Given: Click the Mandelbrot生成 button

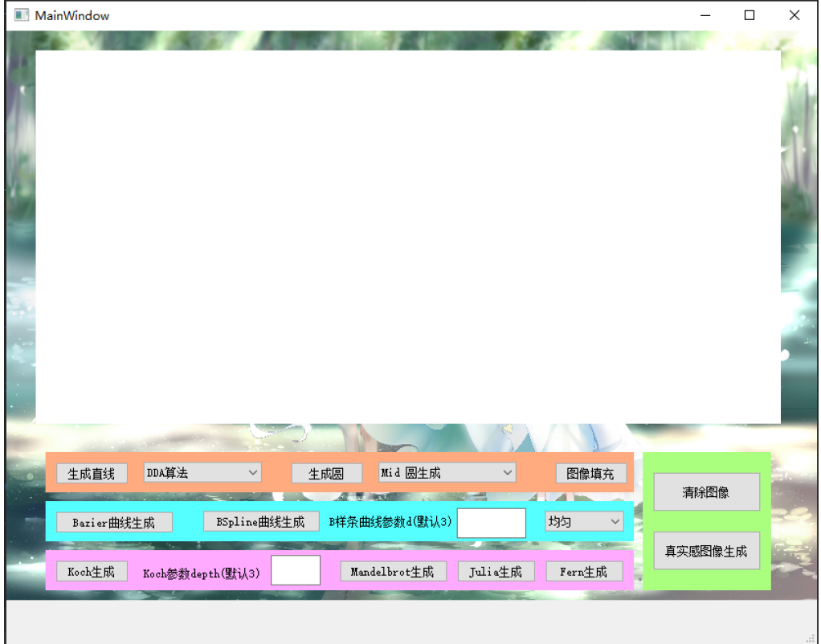Looking at the screenshot, I should [393, 571].
